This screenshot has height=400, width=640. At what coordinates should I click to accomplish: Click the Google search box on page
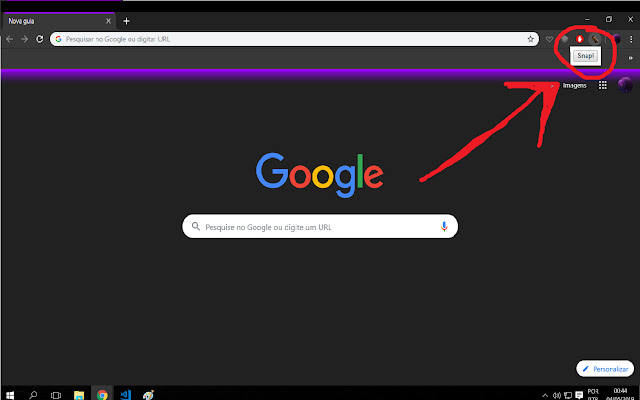coord(320,227)
